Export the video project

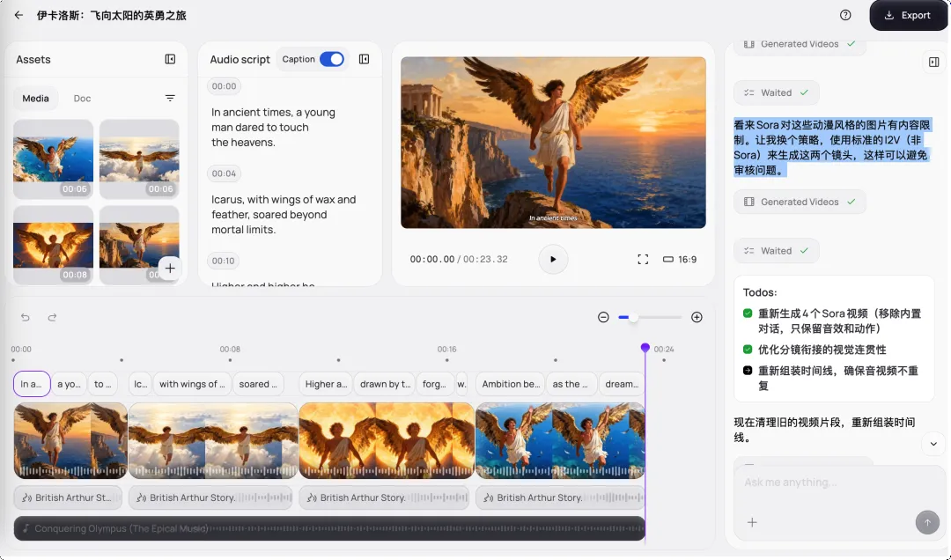point(908,15)
